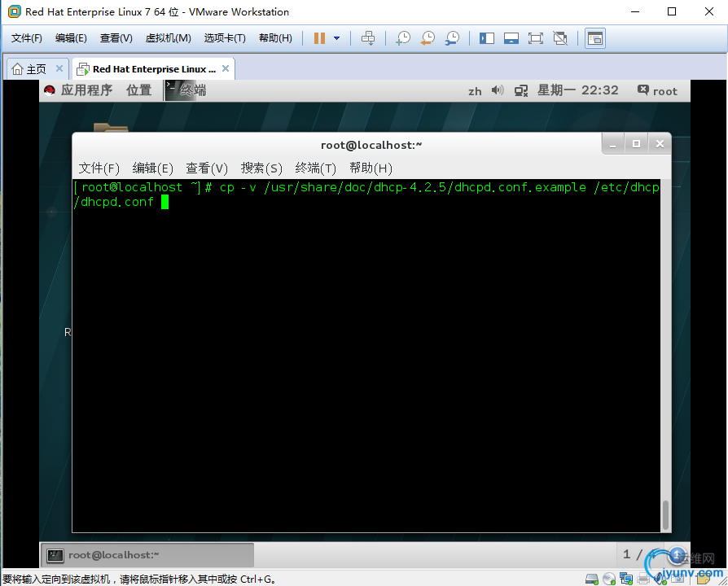Toggle the thumbnail bar view
This screenshot has height=586, width=728.
(x=511, y=38)
